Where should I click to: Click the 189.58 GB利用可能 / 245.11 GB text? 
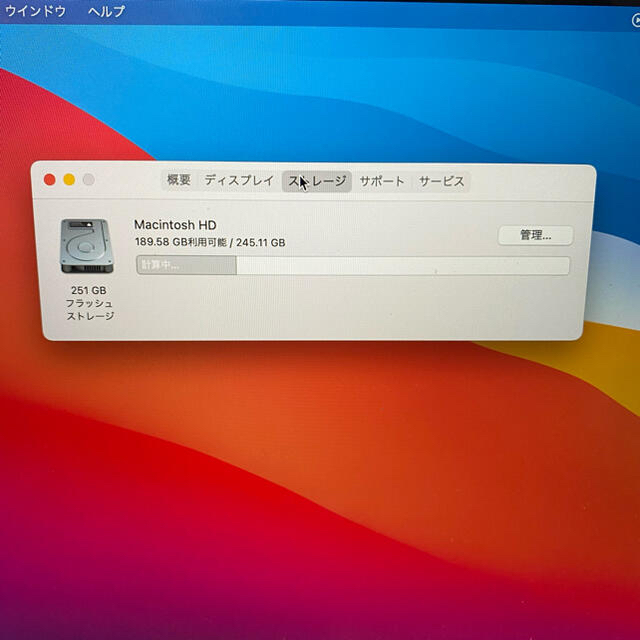pos(210,242)
